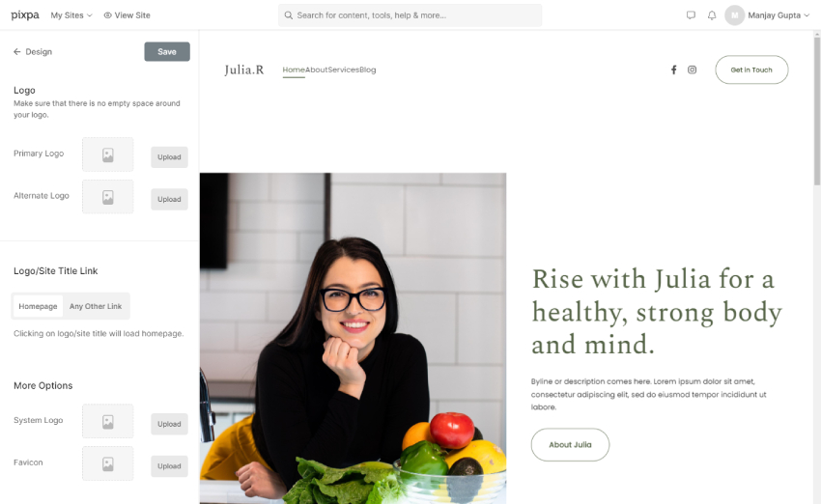Click the pixpa logo
Screen dimensions: 821x504
coord(24,15)
